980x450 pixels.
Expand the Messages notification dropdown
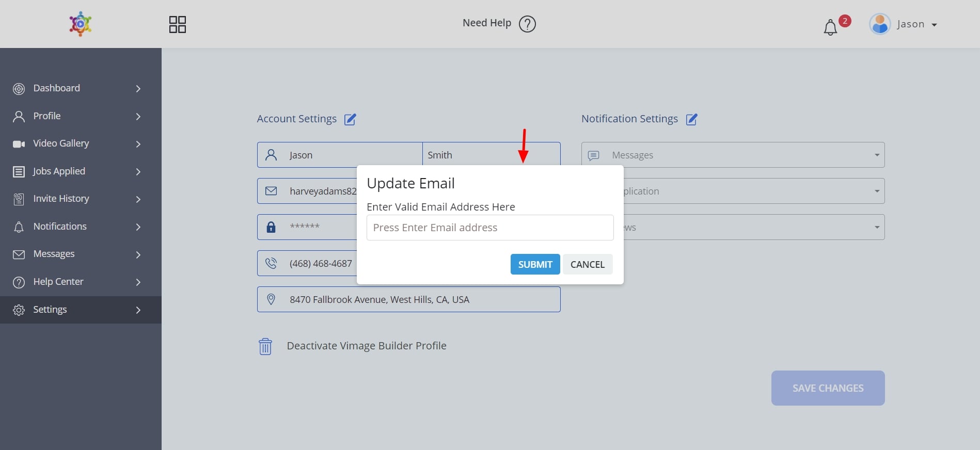876,155
